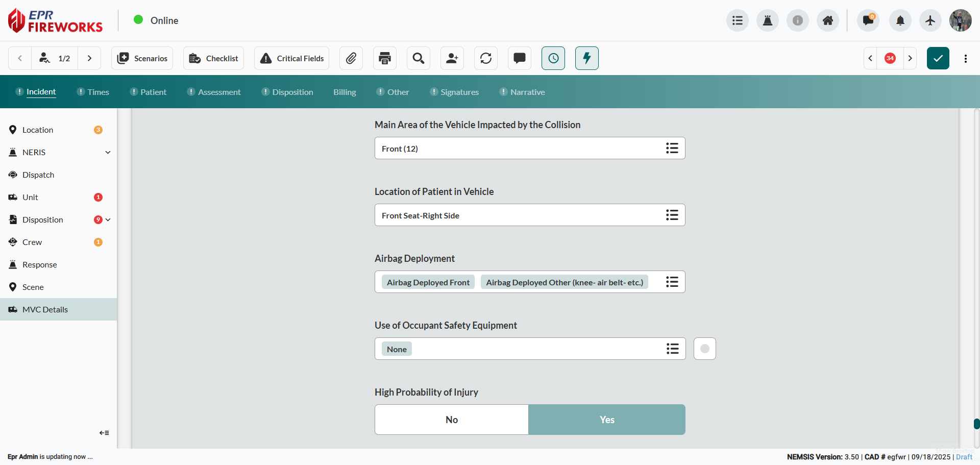The height and width of the screenshot is (465, 980).
Task: Click the lightning bolt quick action icon
Action: coord(587,58)
